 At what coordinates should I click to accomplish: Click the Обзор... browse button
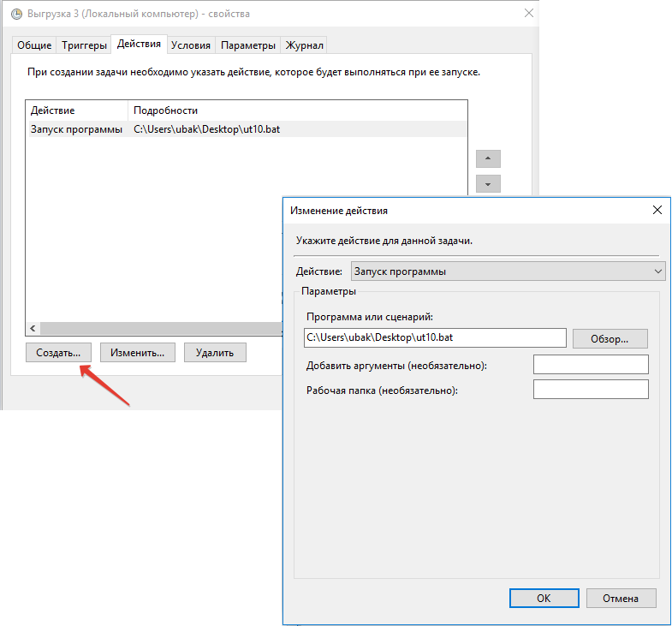point(610,338)
